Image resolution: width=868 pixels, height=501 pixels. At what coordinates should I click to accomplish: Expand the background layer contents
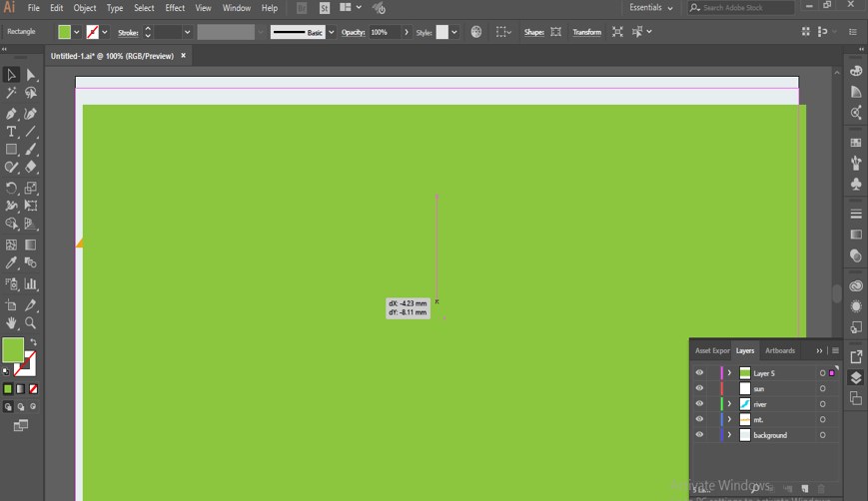coord(729,435)
